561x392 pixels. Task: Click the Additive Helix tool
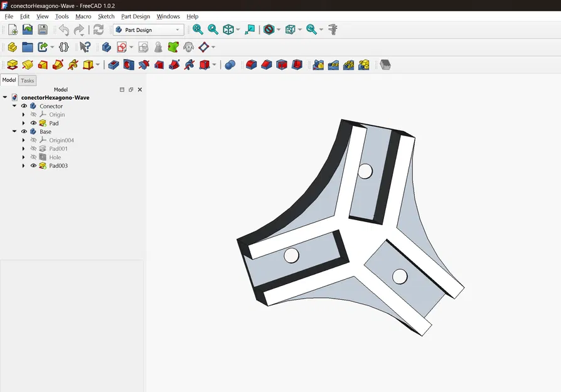tap(73, 64)
